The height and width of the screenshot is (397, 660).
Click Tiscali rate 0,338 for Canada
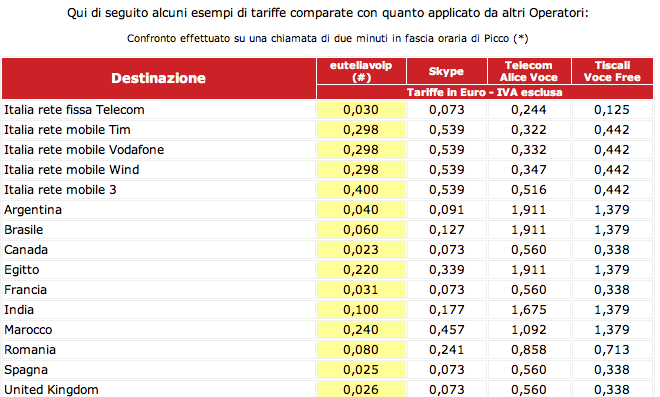[612, 250]
